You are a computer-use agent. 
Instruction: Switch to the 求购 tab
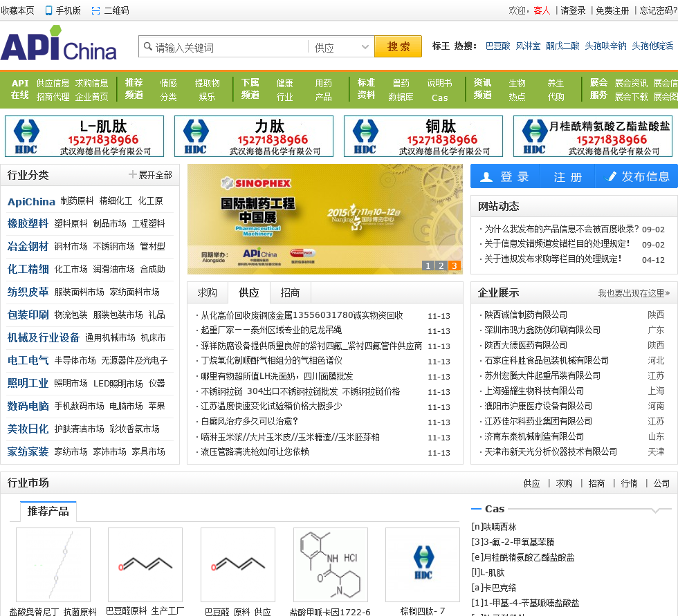click(207, 292)
